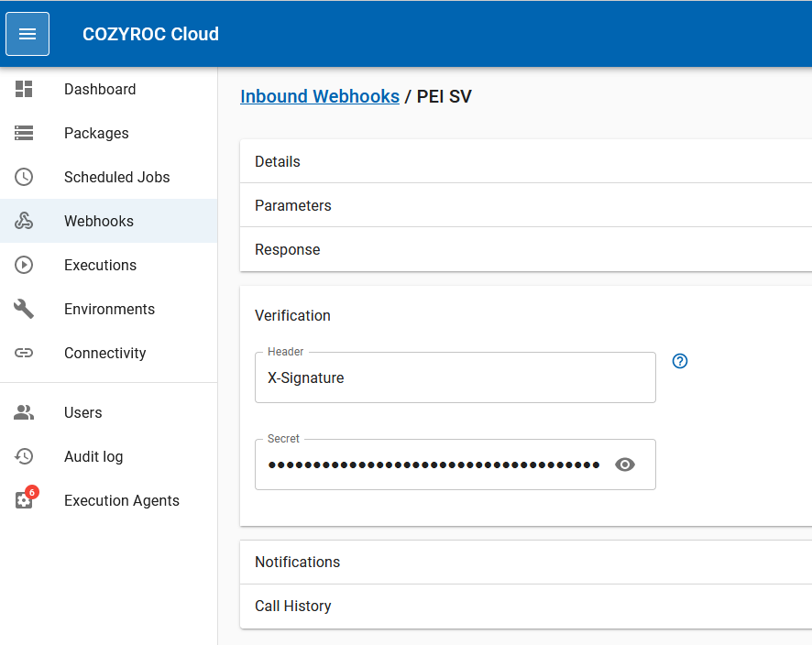Show the Secret with eye icon
This screenshot has width=812, height=645.
[625, 465]
